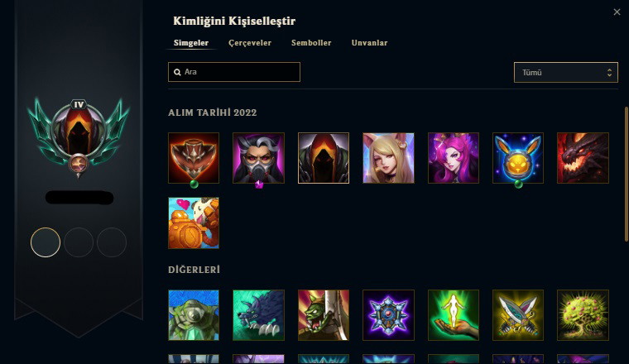Click the vertical scrollbar of icon list

627,174
